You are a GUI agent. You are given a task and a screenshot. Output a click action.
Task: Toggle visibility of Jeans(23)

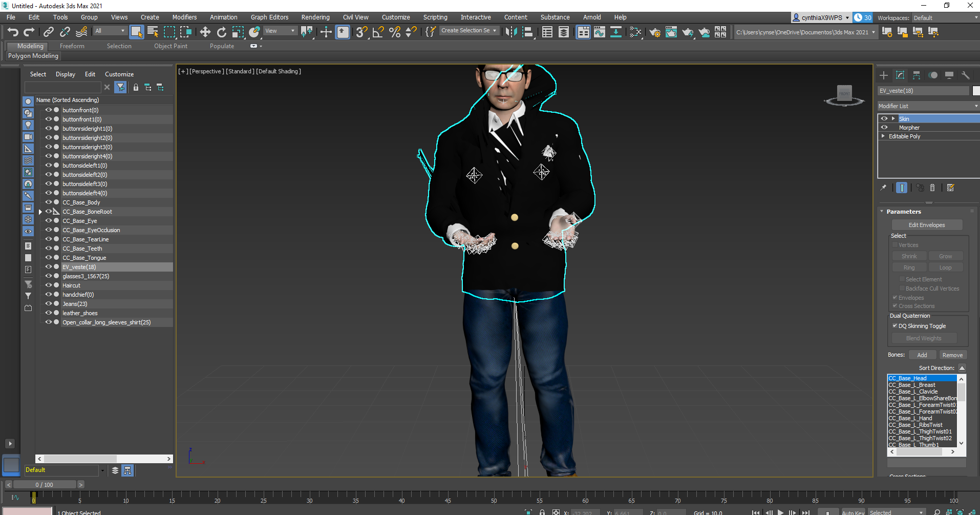click(49, 304)
